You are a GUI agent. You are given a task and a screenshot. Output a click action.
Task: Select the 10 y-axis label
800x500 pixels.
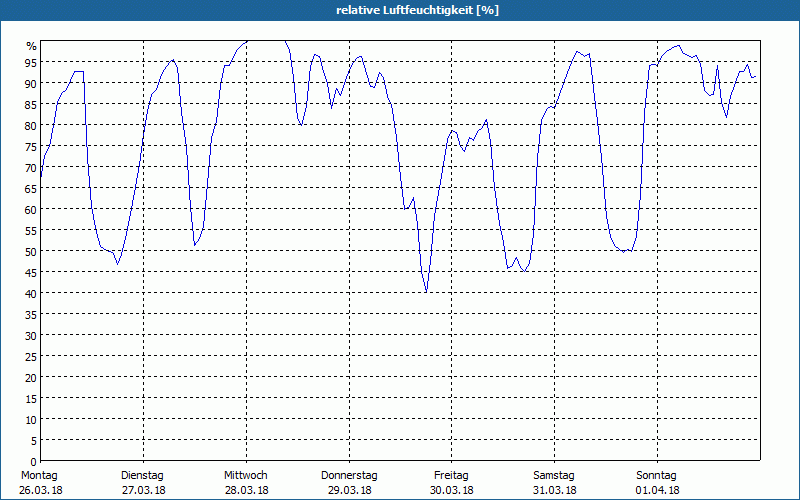(x=32, y=419)
